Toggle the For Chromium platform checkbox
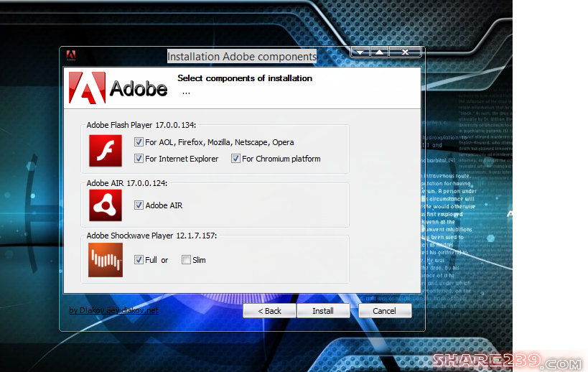The width and height of the screenshot is (588, 372). click(x=235, y=159)
